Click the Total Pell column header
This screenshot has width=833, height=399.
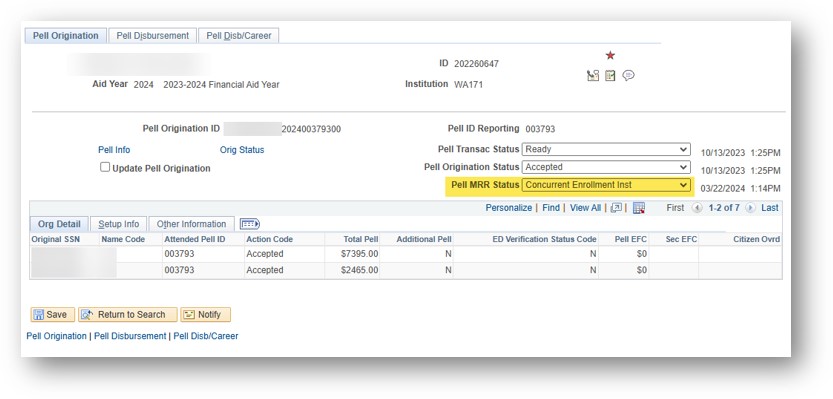(x=361, y=239)
